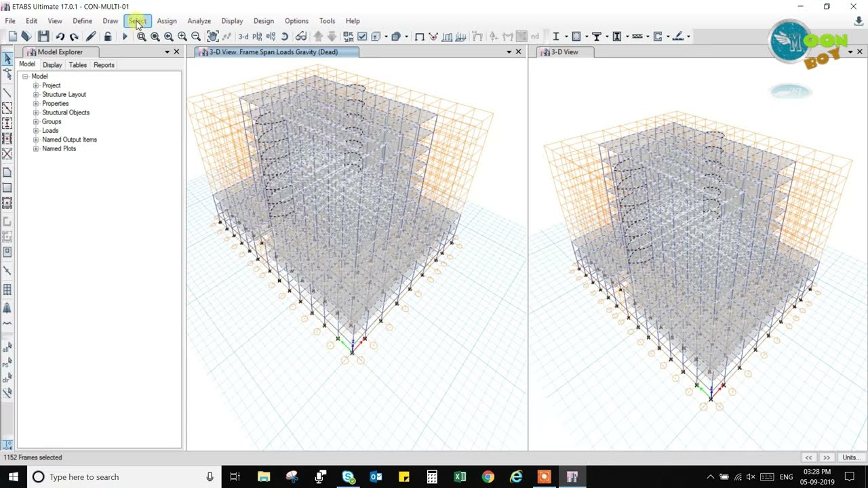This screenshot has height=488, width=868.
Task: Open the dropdown arrow beside the I-beam design icon
Action: tap(566, 37)
